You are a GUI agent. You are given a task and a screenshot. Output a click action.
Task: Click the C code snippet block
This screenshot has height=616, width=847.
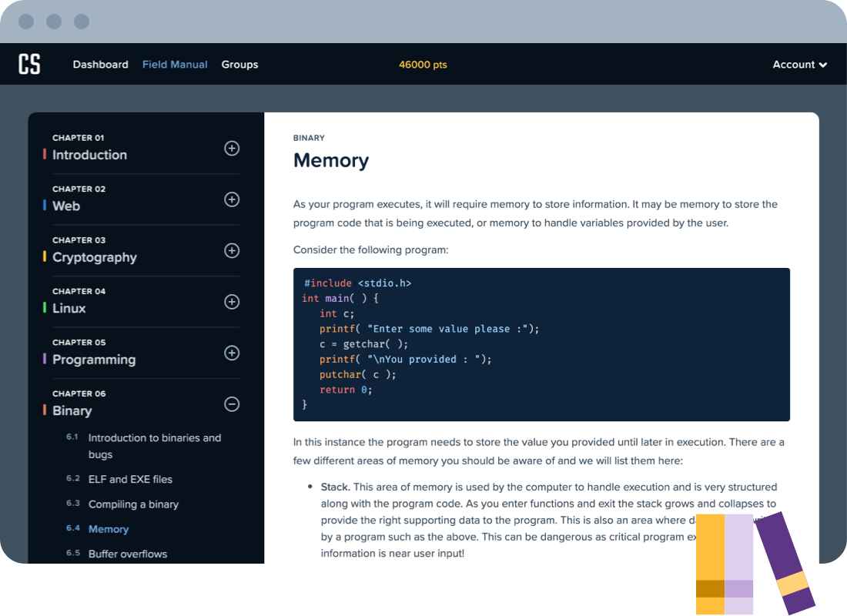pos(541,343)
